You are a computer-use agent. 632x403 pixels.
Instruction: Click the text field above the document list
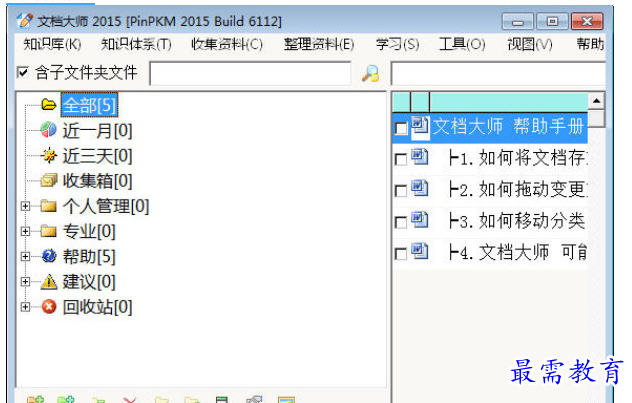498,73
